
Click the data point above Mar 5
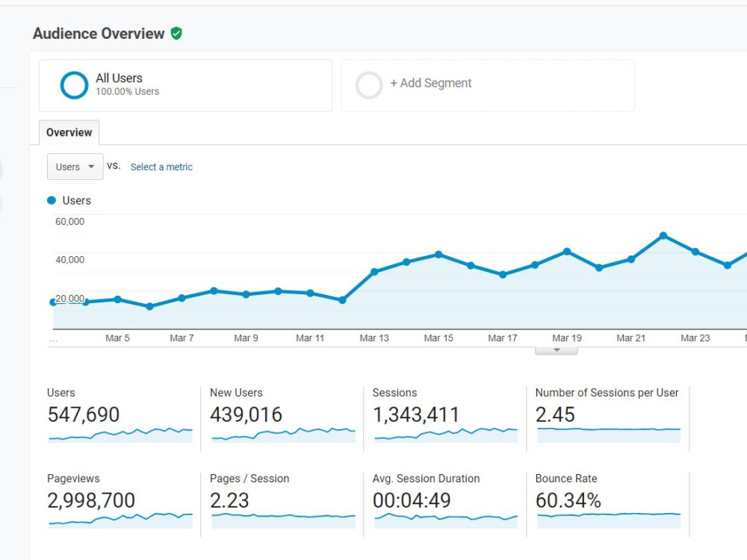click(118, 299)
